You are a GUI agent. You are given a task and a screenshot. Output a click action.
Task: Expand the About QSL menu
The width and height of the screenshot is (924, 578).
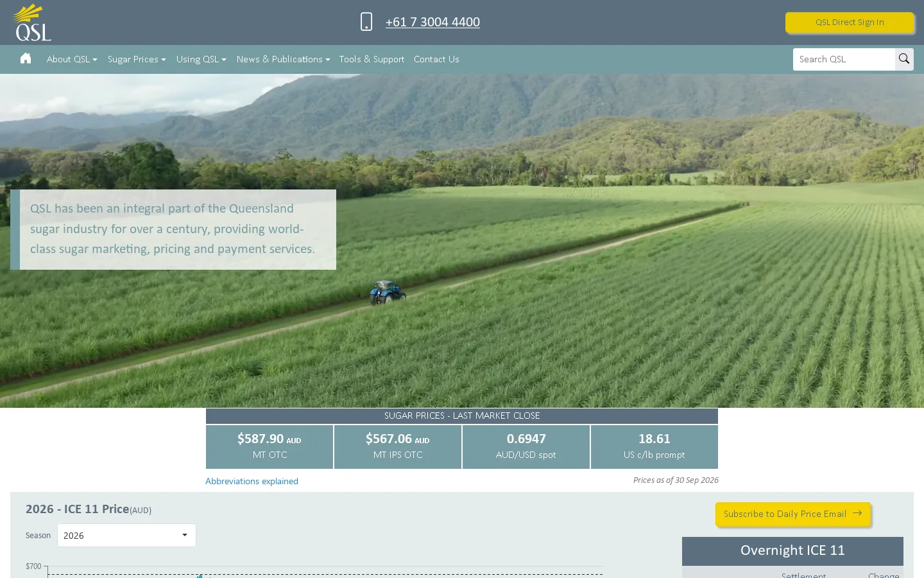72,59
